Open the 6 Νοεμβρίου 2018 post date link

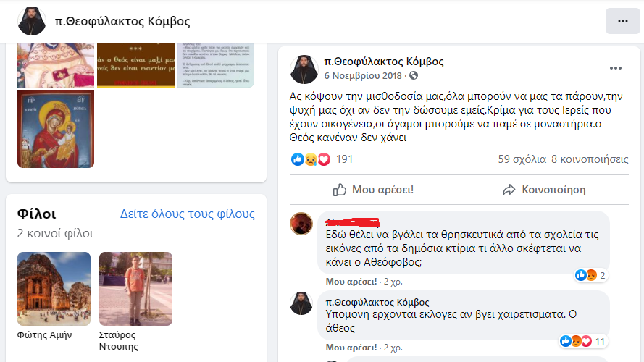click(363, 76)
